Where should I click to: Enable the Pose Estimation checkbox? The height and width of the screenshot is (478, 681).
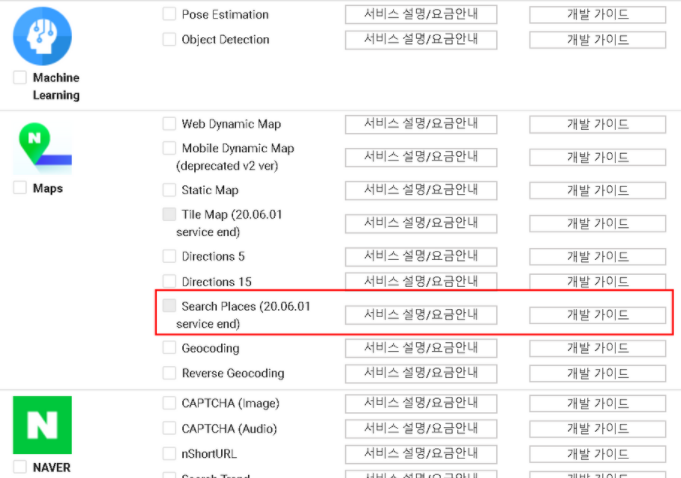click(169, 14)
